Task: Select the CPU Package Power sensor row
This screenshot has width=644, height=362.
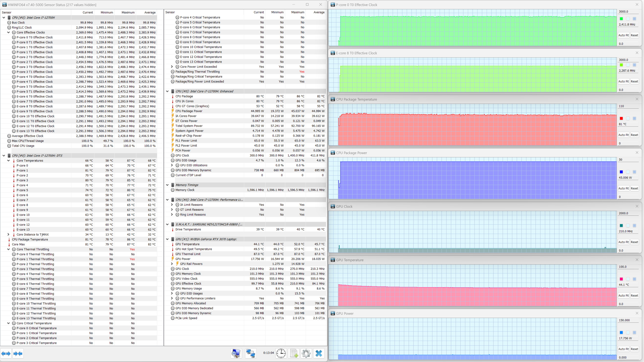Action: pyautogui.click(x=189, y=111)
